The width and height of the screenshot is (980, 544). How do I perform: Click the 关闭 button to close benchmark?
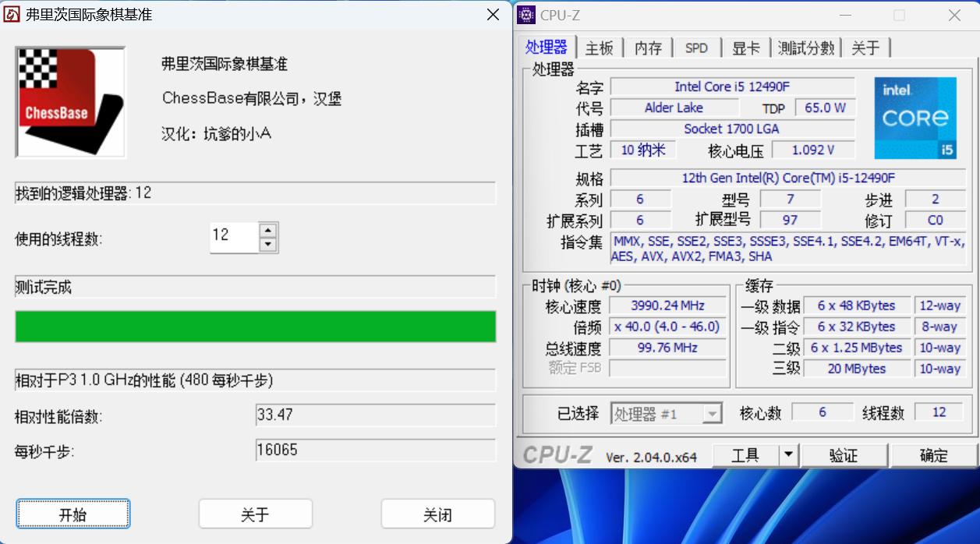click(437, 514)
